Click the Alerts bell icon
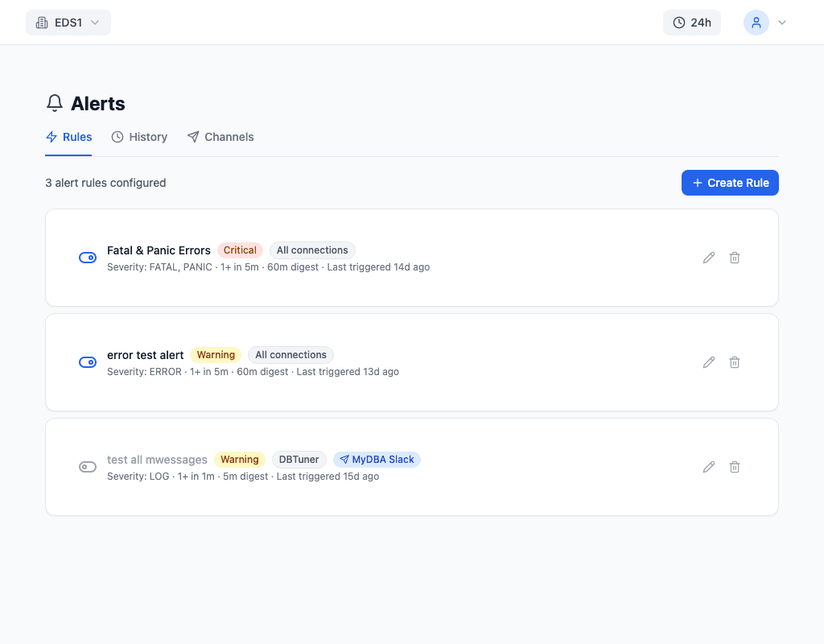824x644 pixels. coord(55,103)
